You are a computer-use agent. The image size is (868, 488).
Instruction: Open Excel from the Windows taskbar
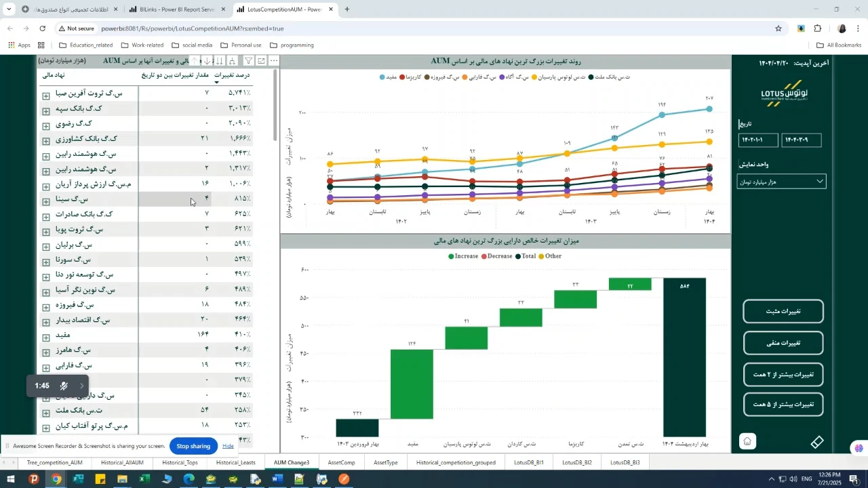[144, 479]
